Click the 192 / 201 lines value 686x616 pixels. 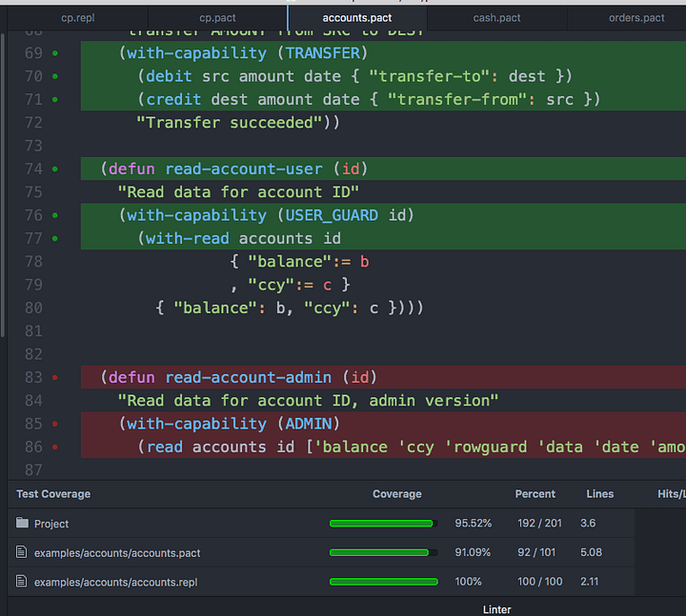539,524
